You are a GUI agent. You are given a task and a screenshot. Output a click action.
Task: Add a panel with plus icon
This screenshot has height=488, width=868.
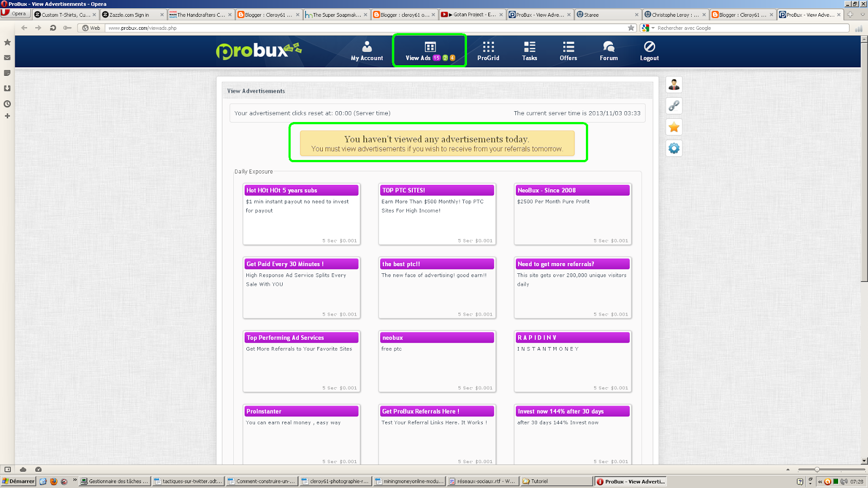coord(7,116)
